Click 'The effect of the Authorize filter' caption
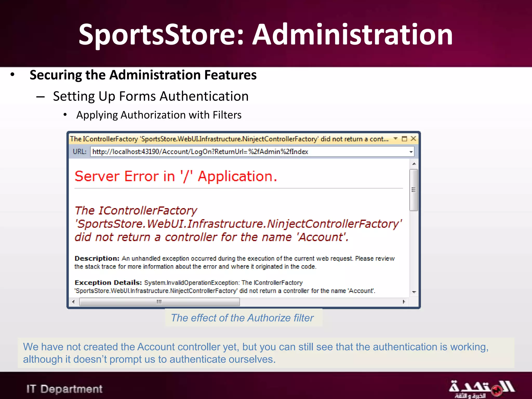This screenshot has height=399, width=532. click(242, 318)
